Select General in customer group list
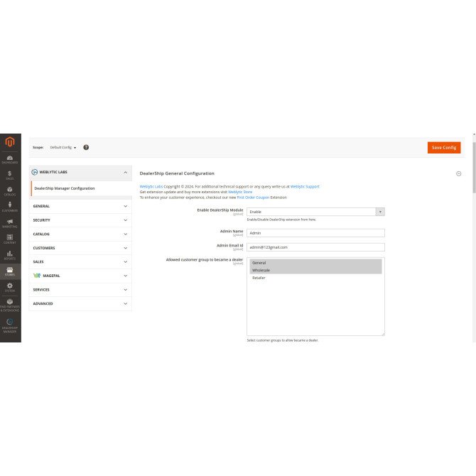This screenshot has height=476, width=476. point(315,263)
